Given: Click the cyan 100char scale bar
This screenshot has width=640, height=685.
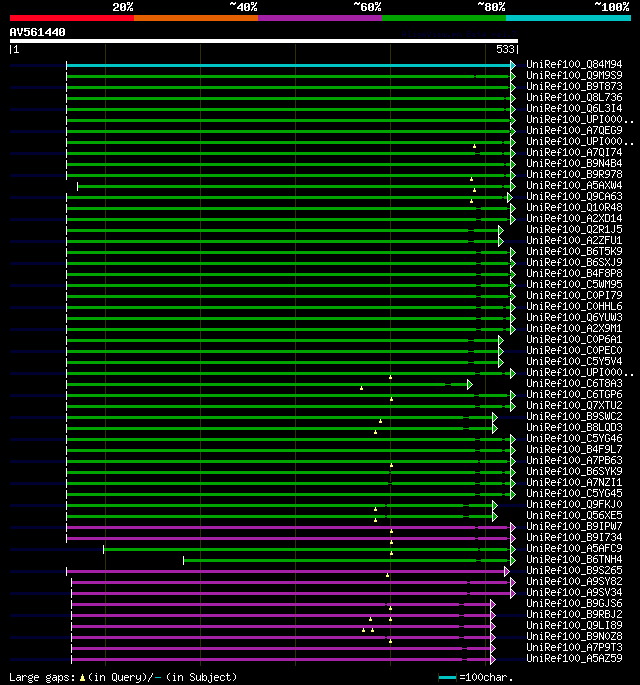Looking at the screenshot, I should (x=447, y=678).
